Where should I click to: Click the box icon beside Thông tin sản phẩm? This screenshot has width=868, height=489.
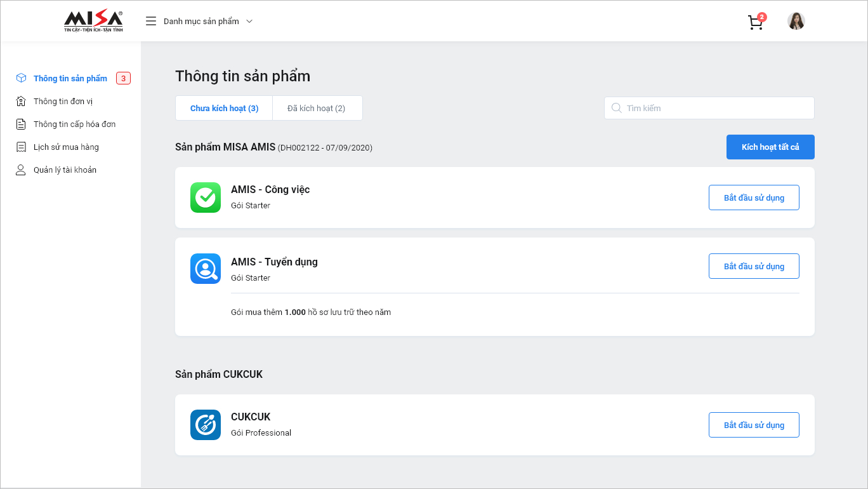tap(21, 78)
